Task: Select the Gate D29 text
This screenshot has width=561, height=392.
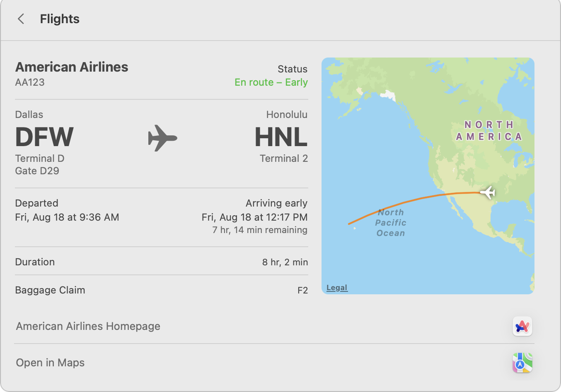Action: pos(37,171)
